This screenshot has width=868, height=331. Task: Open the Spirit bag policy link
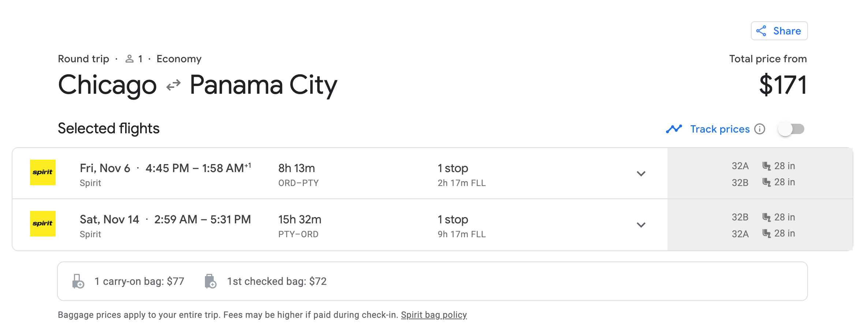coord(434,315)
